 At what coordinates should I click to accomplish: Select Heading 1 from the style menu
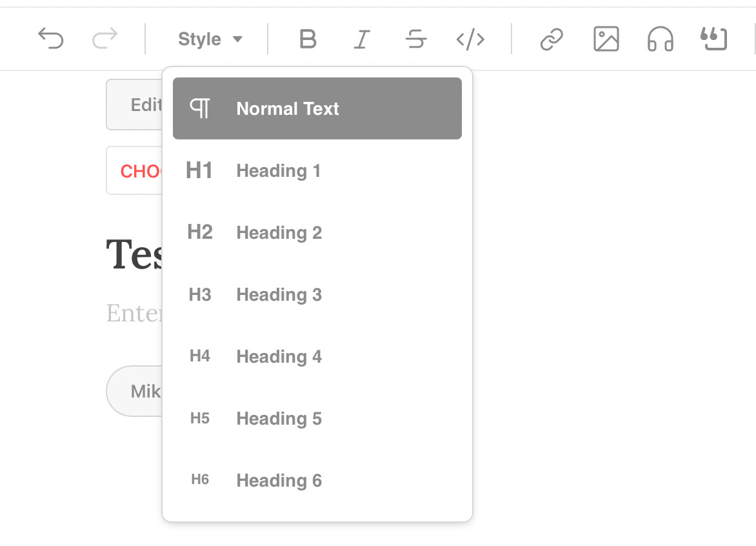pos(278,170)
